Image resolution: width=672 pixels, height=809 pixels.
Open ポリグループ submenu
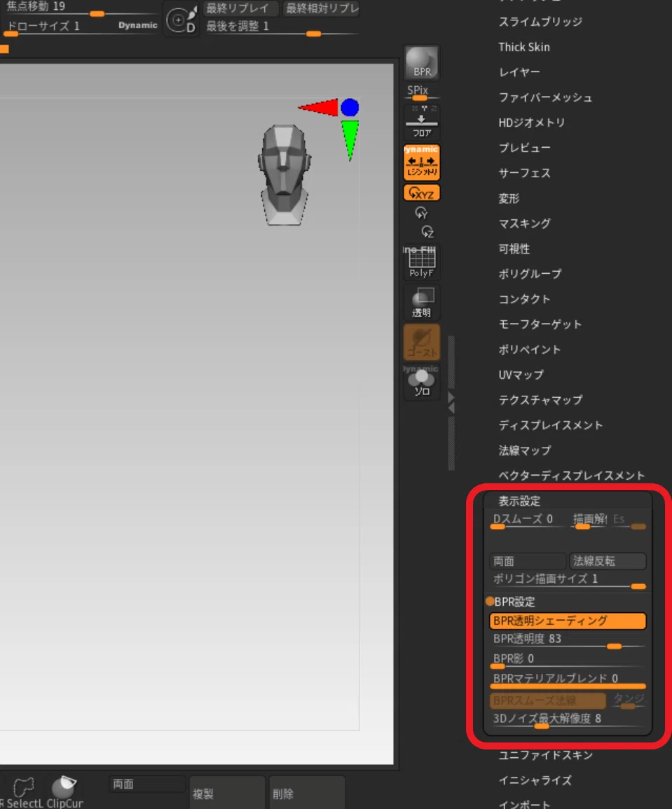(530, 274)
